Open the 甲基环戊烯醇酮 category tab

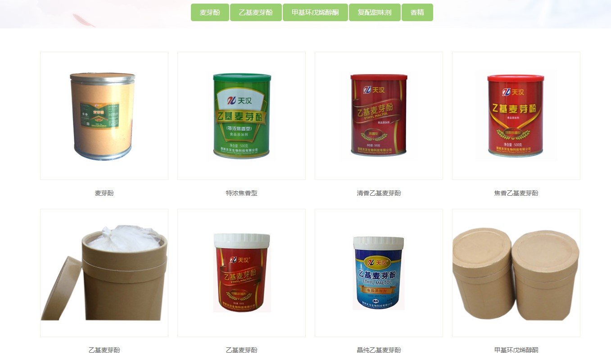click(315, 13)
